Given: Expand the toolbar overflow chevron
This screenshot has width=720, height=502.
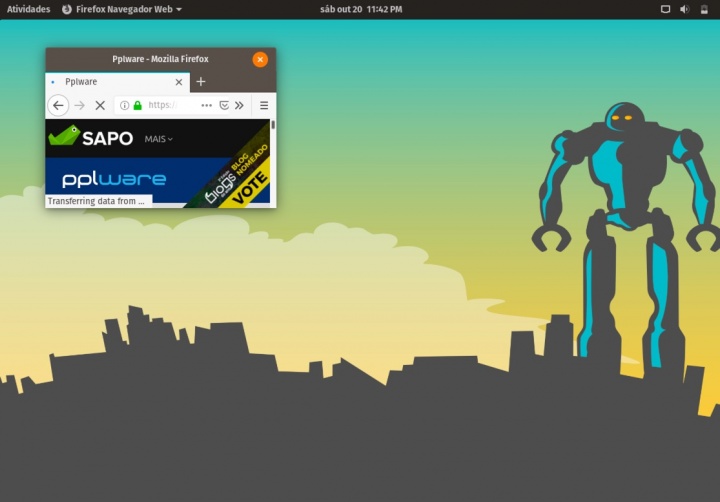Looking at the screenshot, I should 240,105.
